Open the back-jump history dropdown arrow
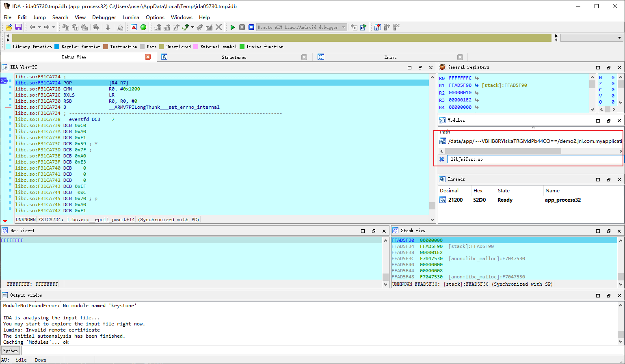 click(39, 27)
